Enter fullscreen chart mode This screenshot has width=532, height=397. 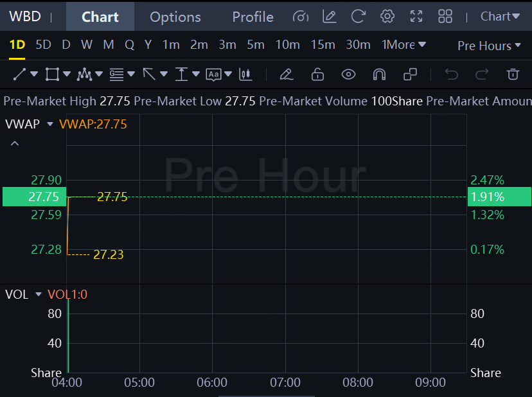pyautogui.click(x=416, y=16)
